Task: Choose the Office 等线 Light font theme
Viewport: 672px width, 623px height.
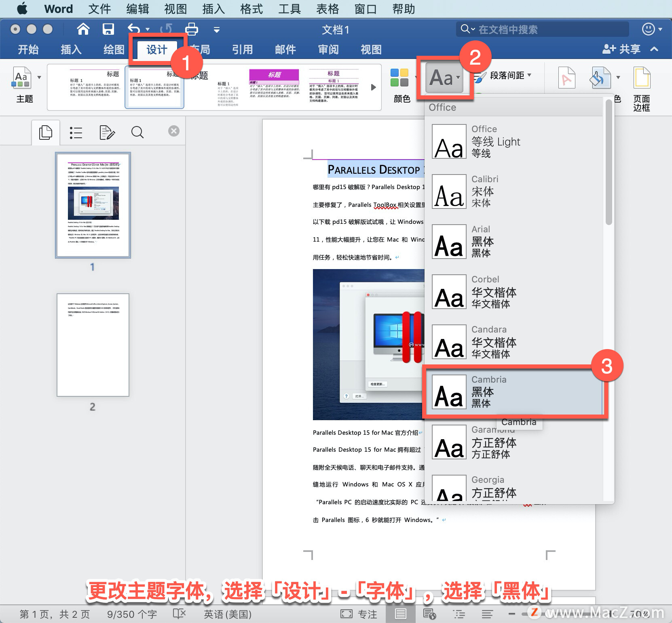Action: point(514,141)
